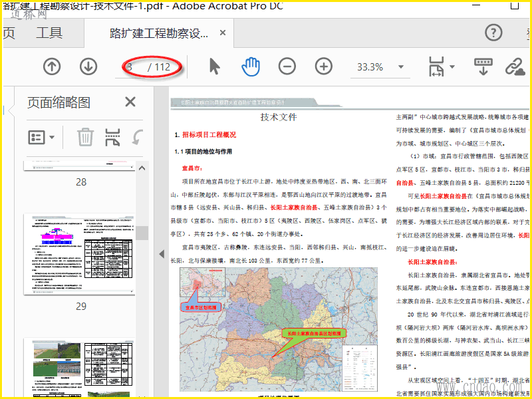Zoom in with the plus button

(x=323, y=66)
